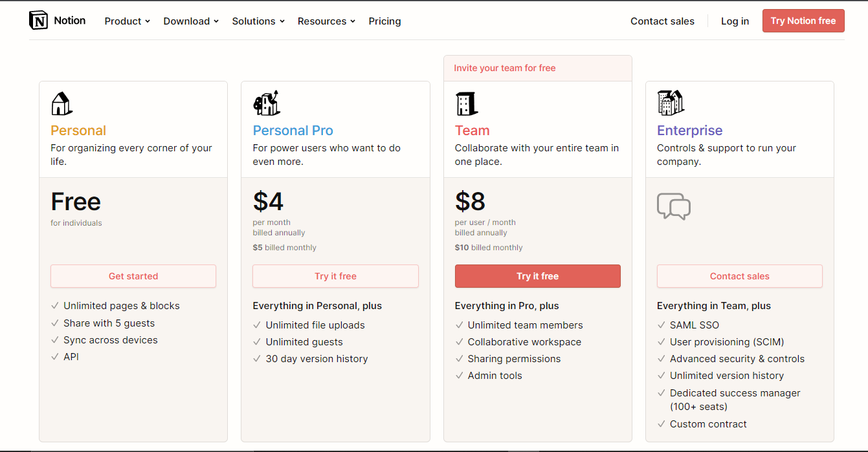
Task: Click the checkmark beside Unlimited pages & blocks
Action: (x=55, y=306)
